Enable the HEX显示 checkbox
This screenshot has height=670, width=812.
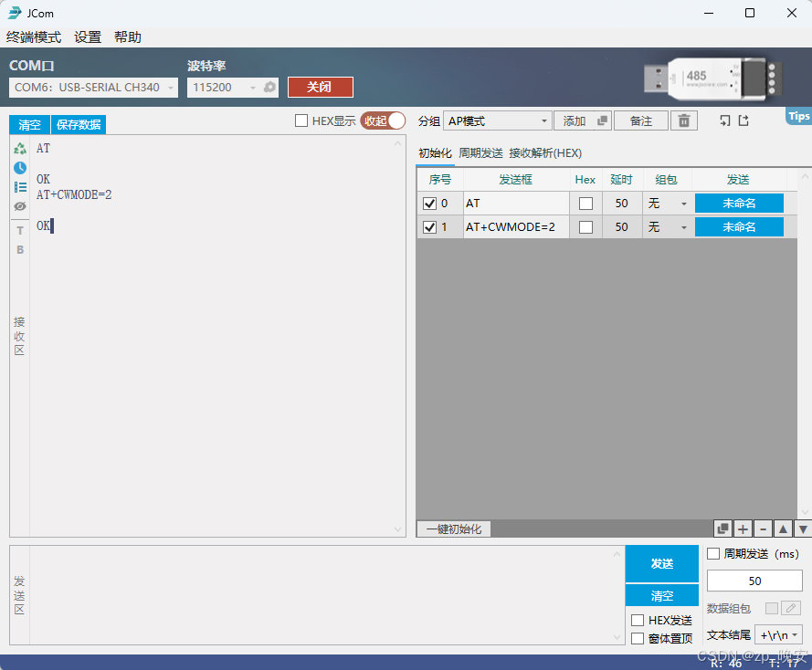[x=301, y=120]
